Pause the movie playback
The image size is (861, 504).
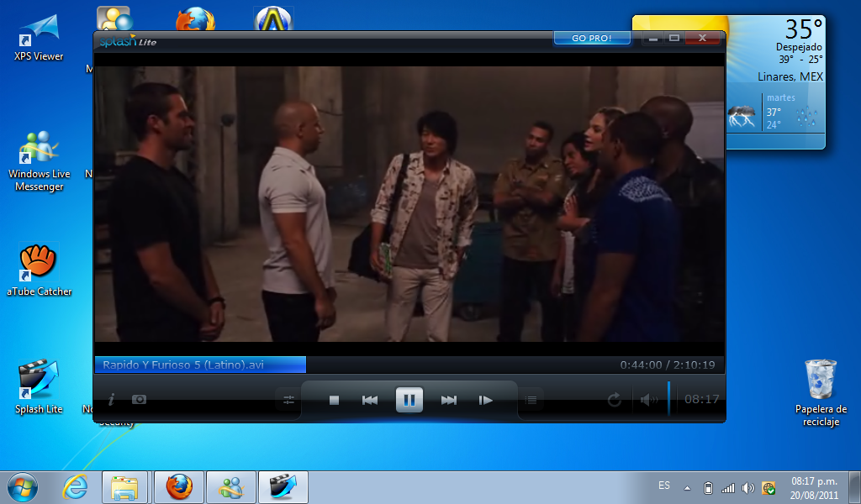pos(409,400)
